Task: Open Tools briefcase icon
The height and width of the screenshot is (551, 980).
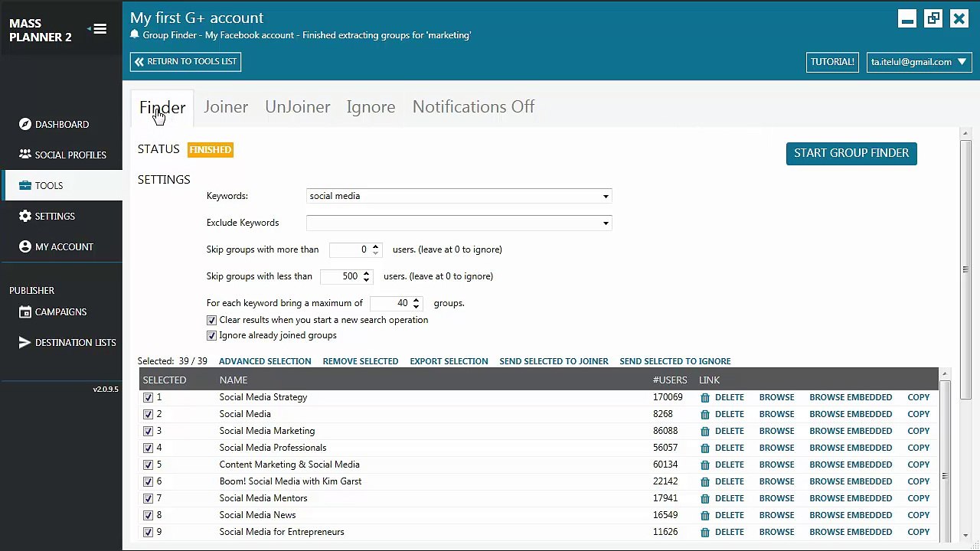Action: (x=25, y=185)
